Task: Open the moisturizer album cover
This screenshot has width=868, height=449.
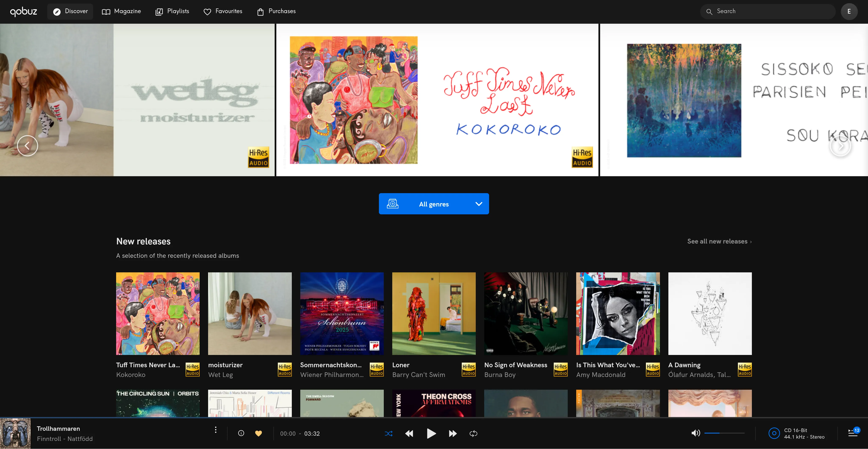Action: point(250,314)
